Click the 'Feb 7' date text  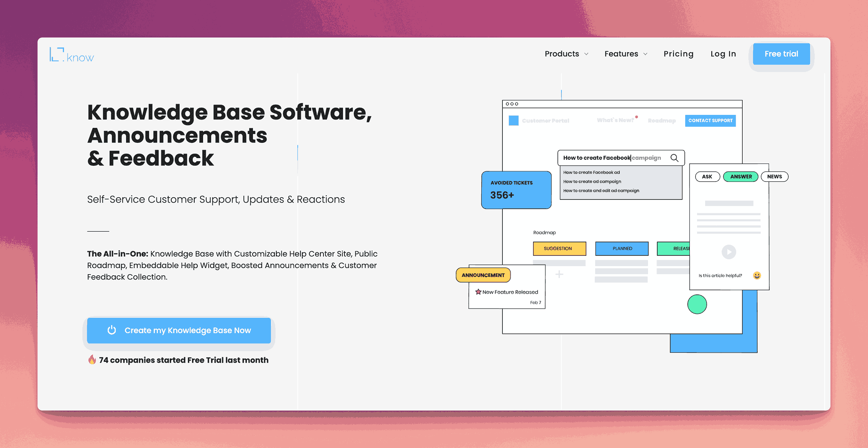click(x=536, y=302)
